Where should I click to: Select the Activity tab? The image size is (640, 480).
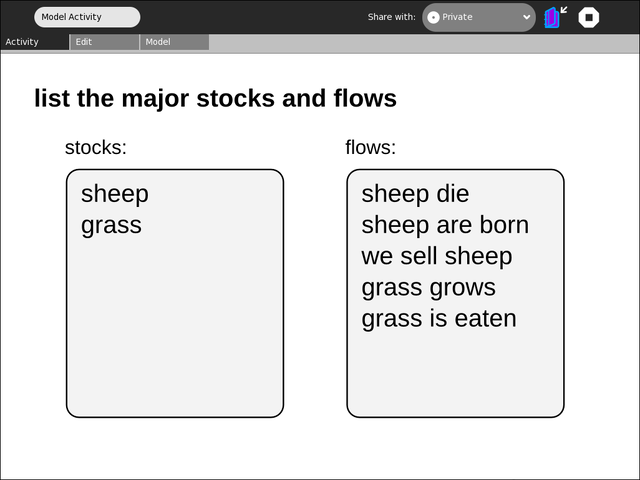point(34,42)
